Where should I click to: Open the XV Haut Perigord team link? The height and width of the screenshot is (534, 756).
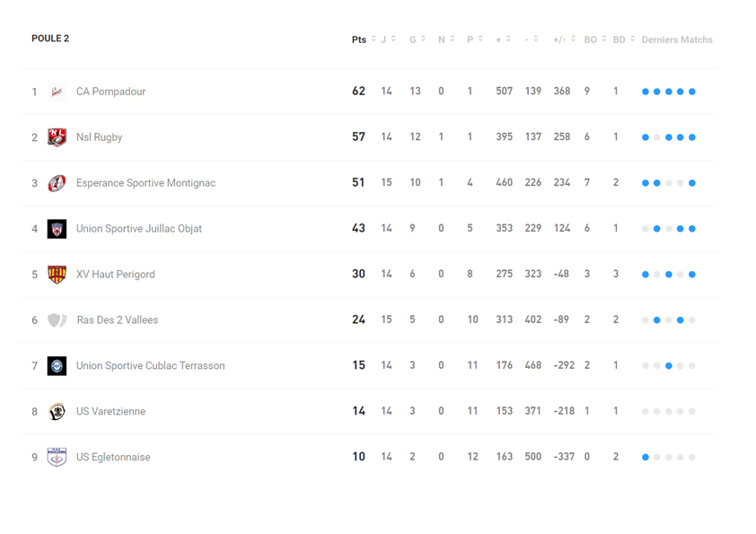(115, 275)
